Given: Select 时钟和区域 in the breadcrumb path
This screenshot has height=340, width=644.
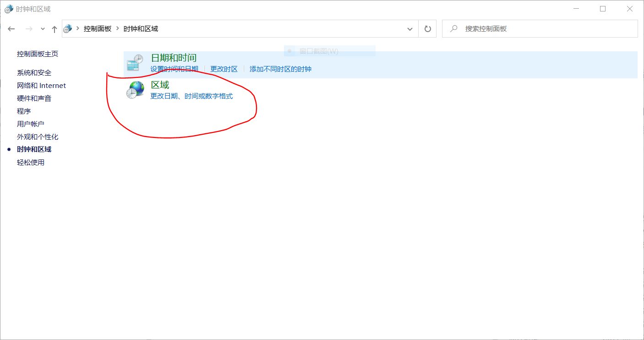Looking at the screenshot, I should [x=141, y=28].
